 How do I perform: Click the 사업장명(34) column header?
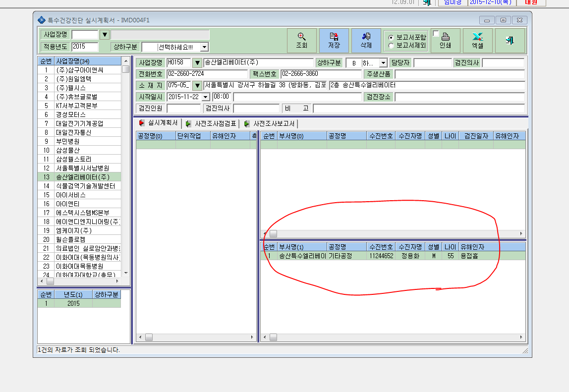(x=87, y=61)
